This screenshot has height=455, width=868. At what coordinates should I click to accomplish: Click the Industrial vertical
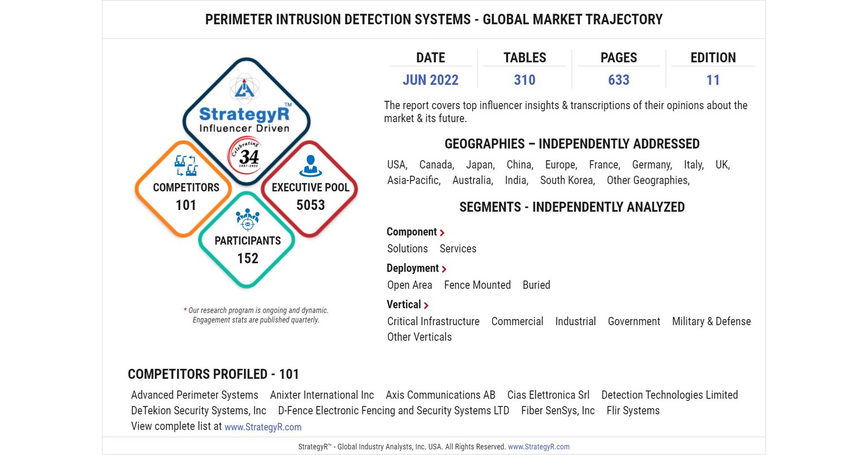[x=576, y=321]
